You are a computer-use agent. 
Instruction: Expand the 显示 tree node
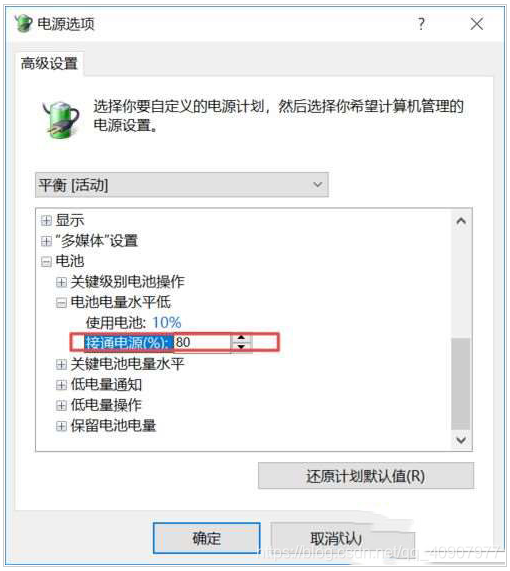tap(46, 220)
